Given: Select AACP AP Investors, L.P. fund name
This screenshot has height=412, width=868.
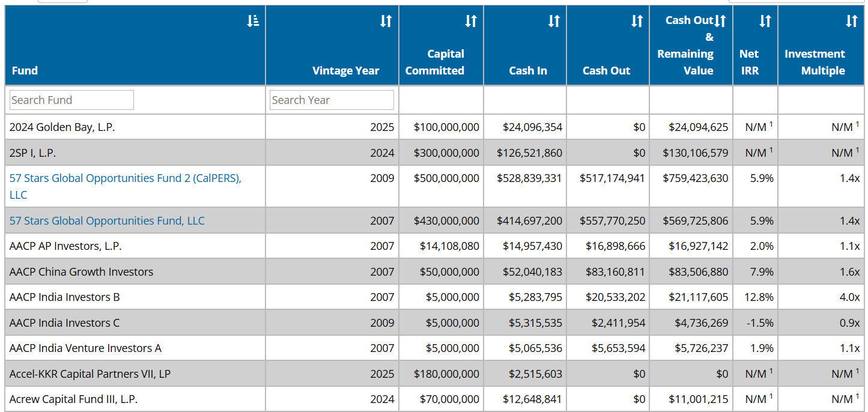Looking at the screenshot, I should tap(65, 246).
